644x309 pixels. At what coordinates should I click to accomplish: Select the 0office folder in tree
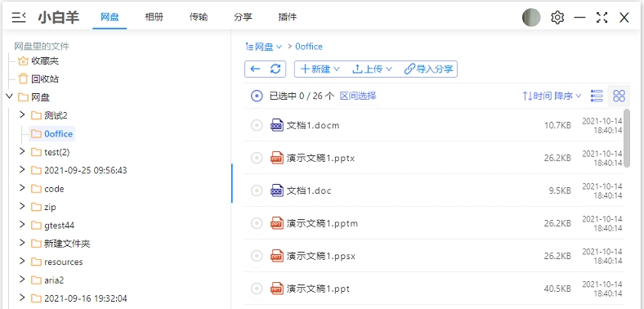pos(52,133)
